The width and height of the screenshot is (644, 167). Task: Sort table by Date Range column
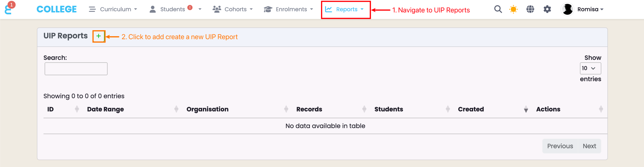click(105, 109)
